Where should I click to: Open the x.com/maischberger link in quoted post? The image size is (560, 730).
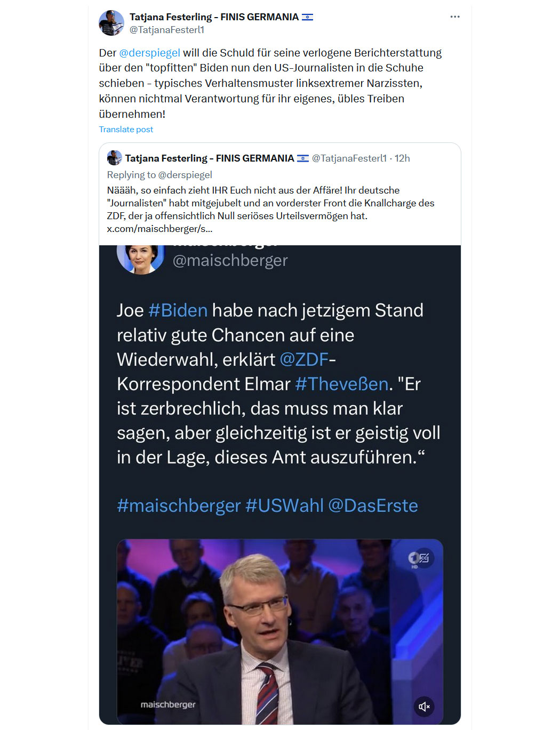(159, 229)
